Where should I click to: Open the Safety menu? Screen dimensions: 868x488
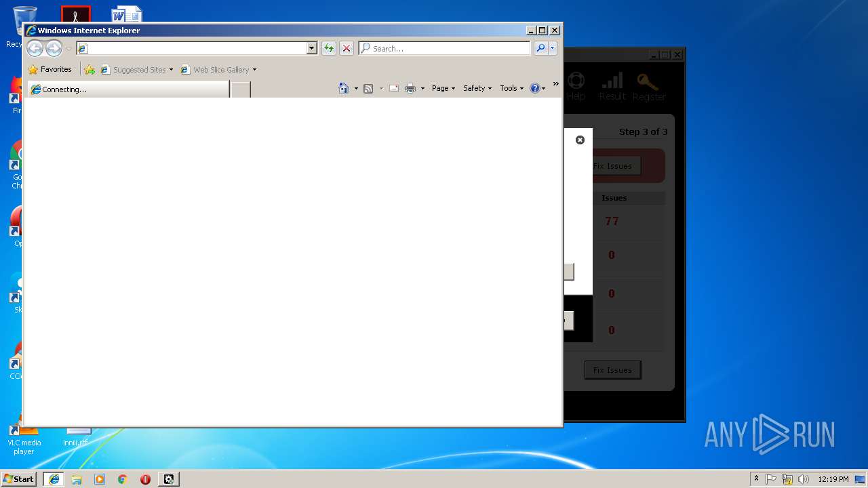477,88
